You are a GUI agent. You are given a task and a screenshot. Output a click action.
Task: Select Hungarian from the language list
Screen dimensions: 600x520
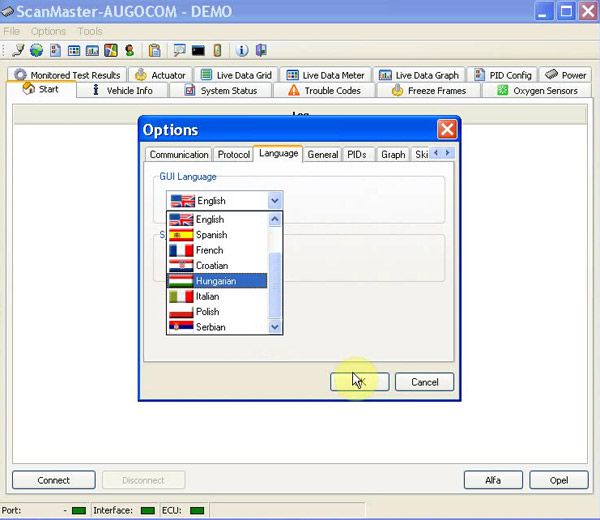click(x=216, y=281)
